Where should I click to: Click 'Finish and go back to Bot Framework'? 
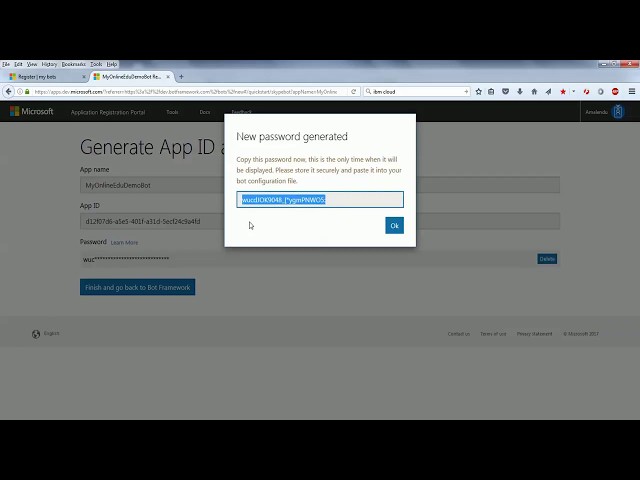point(138,287)
